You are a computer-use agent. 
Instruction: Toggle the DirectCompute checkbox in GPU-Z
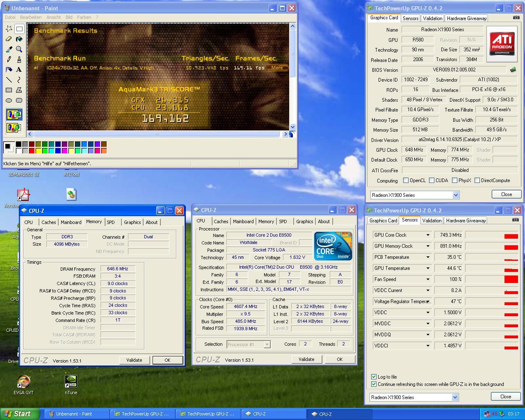[477, 180]
